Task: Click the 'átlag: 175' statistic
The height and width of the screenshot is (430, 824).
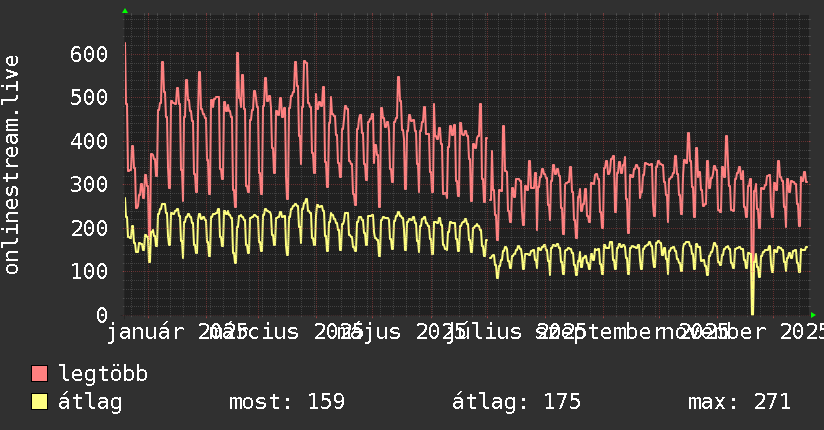Action: click(517, 402)
